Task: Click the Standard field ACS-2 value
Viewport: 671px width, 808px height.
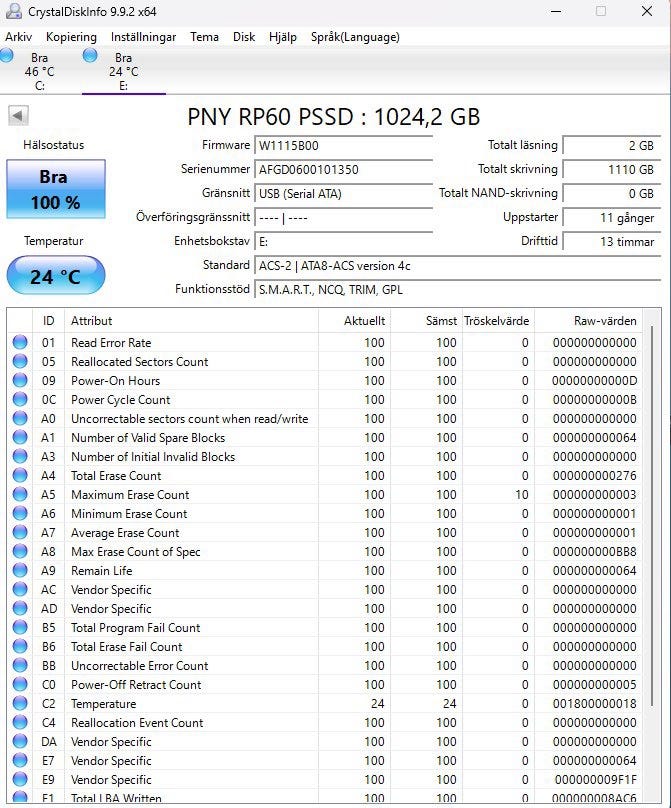Action: [457, 266]
